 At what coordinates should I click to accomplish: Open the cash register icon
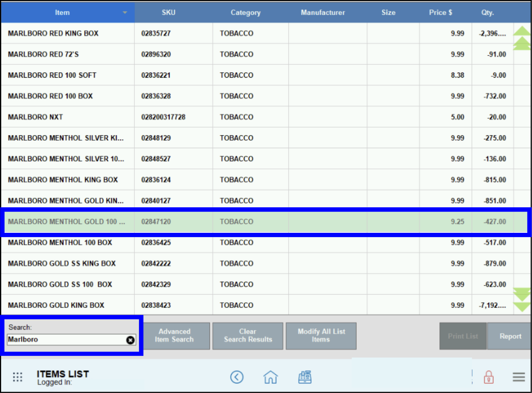click(x=305, y=377)
